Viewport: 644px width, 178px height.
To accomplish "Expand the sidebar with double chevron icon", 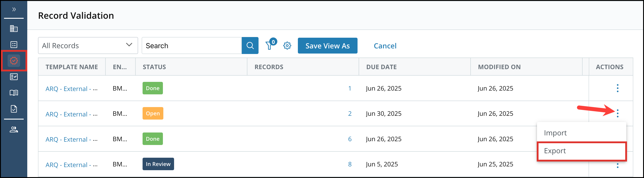I will click(x=14, y=10).
